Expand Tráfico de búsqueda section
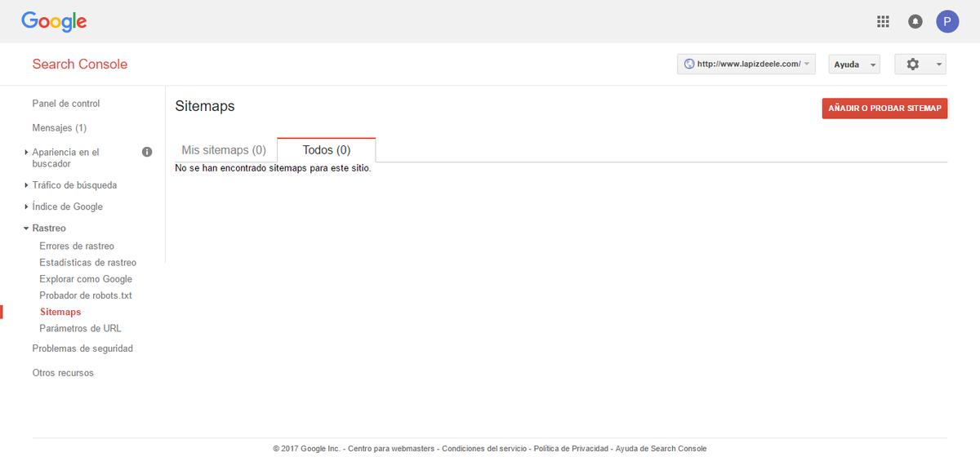Viewport: 980px width, 457px height. click(x=74, y=185)
